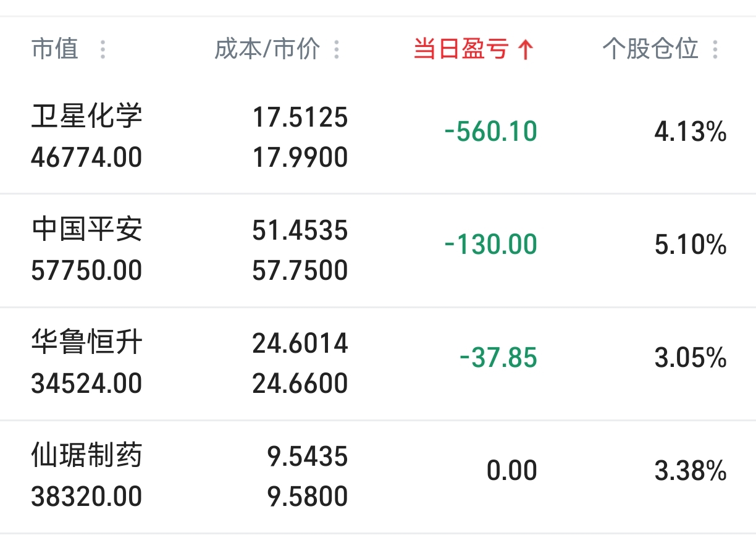Tap the -37.85 daily loss value
756x543 pixels.
point(498,358)
